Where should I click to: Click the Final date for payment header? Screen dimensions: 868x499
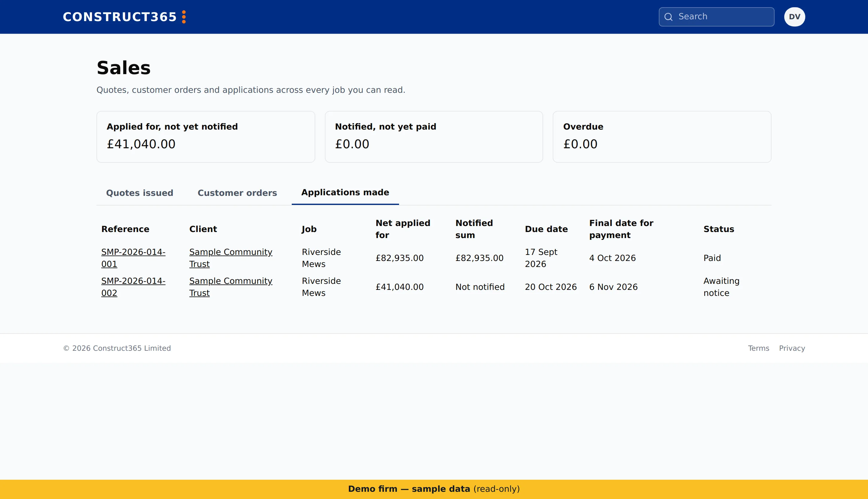tap(621, 229)
